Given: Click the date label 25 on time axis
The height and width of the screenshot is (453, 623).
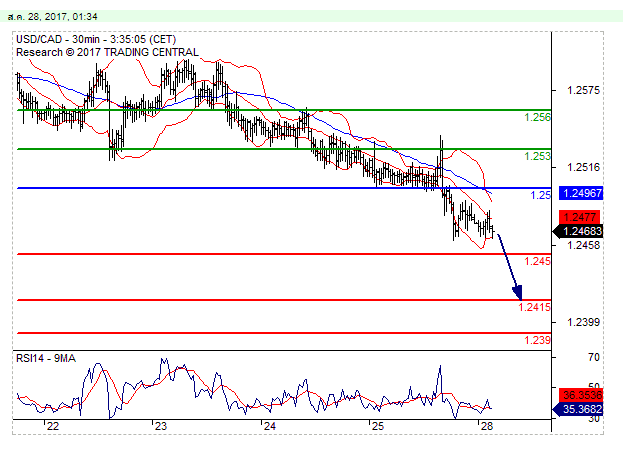Looking at the screenshot, I should point(378,426).
